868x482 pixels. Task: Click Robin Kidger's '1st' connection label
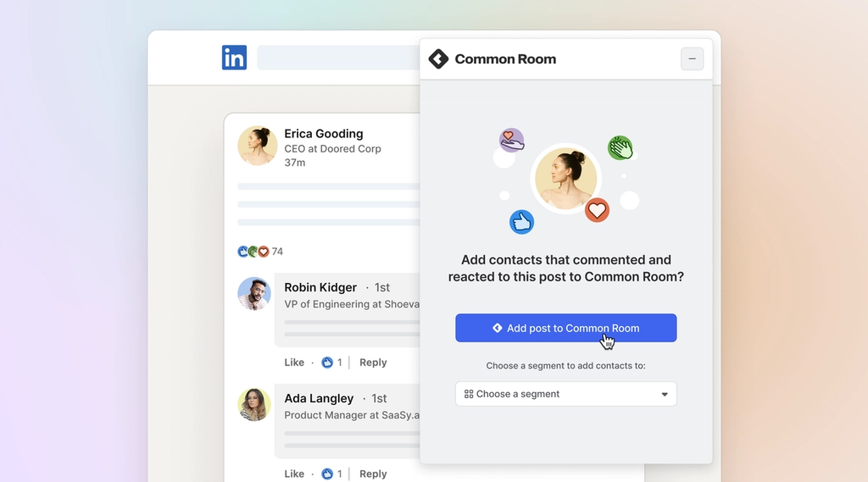tap(382, 287)
